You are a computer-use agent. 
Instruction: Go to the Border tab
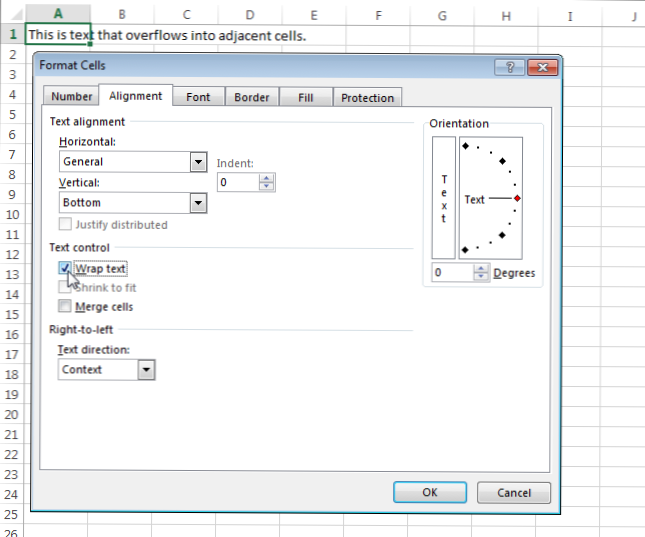click(x=252, y=98)
